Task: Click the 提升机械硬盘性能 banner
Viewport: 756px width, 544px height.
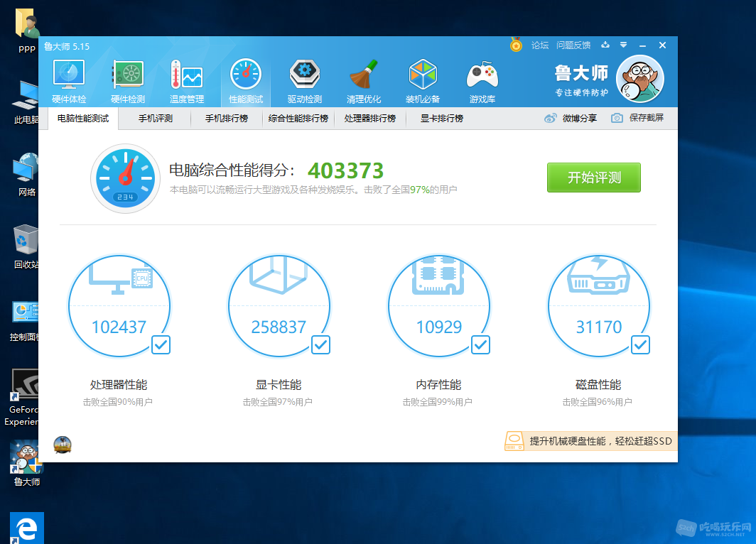Action: coord(591,441)
